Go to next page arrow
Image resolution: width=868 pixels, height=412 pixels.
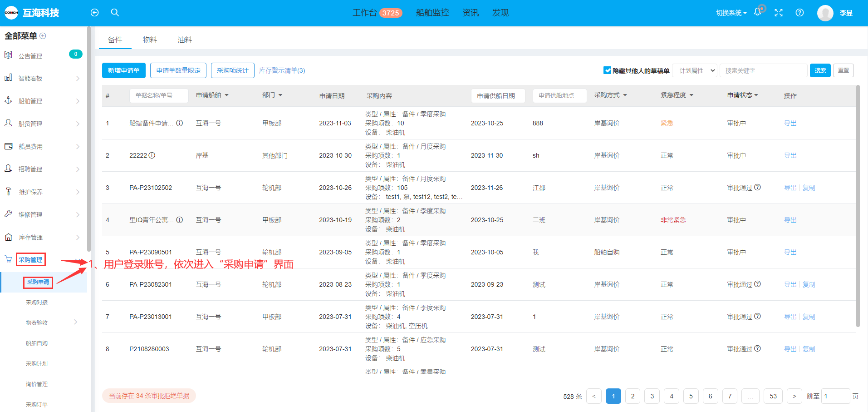[794, 396]
